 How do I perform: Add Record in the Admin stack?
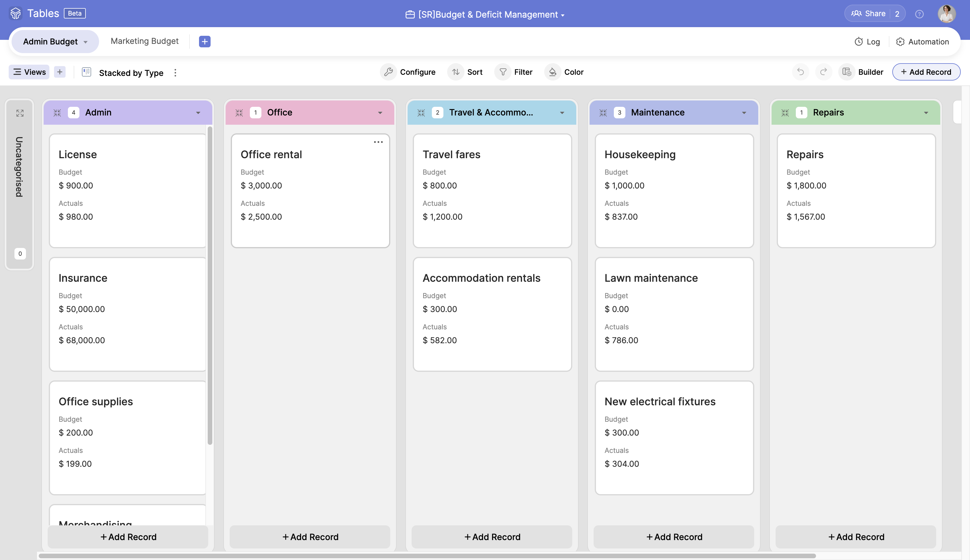[x=128, y=537]
